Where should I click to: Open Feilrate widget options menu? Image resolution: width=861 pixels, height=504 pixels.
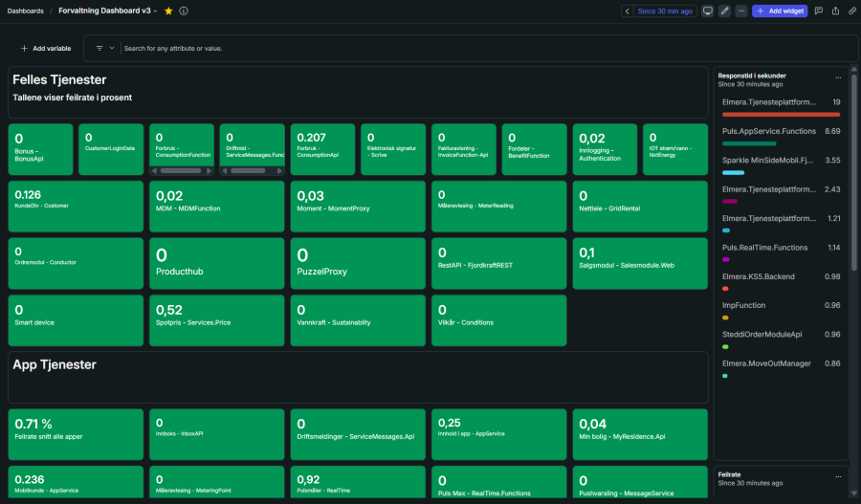[838, 477]
